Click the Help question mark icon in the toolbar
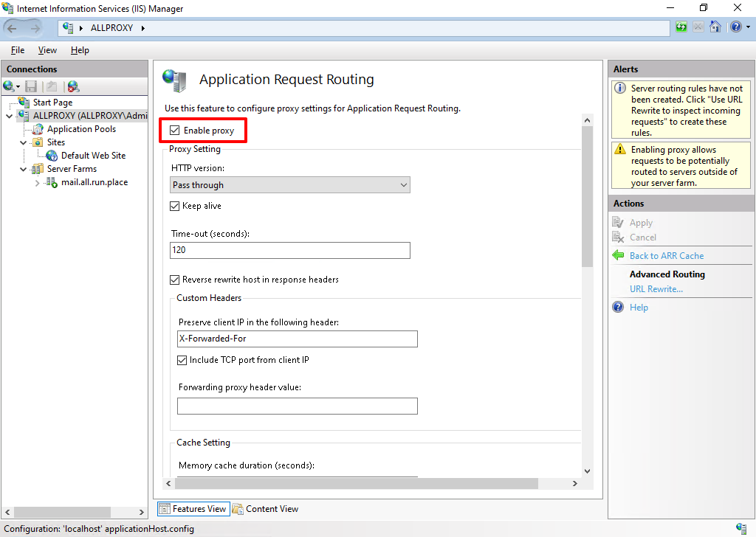The height and width of the screenshot is (537, 756). (x=736, y=27)
